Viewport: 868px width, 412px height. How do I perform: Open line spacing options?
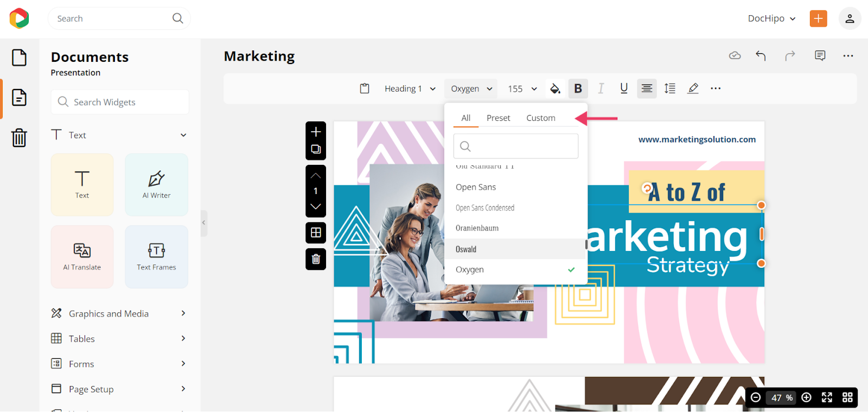[x=670, y=88]
